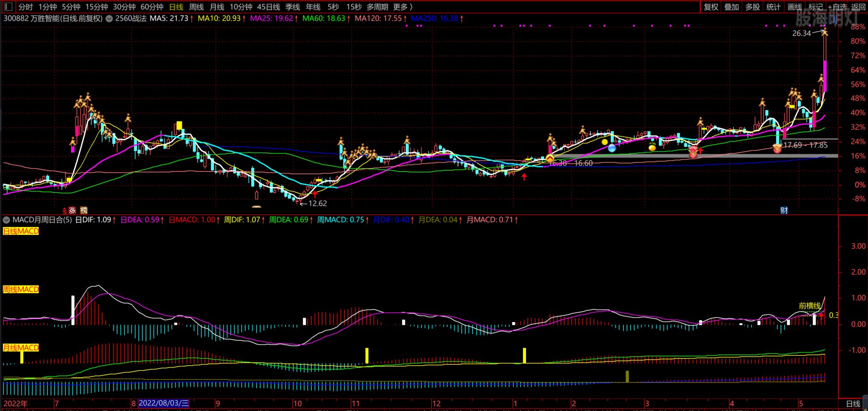Click the 前横线 annotation label
The height and width of the screenshot is (411, 868).
pos(810,306)
